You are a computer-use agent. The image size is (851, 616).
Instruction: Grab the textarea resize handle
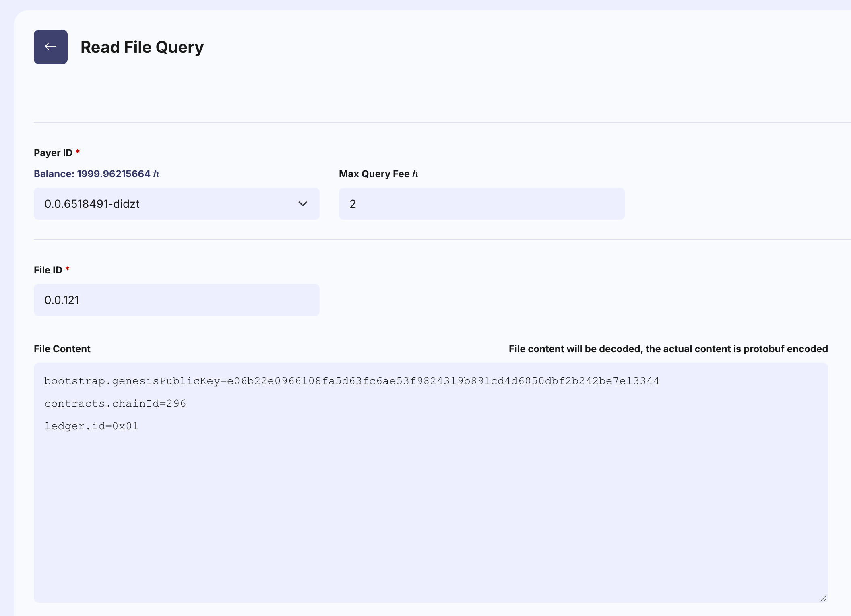(823, 599)
